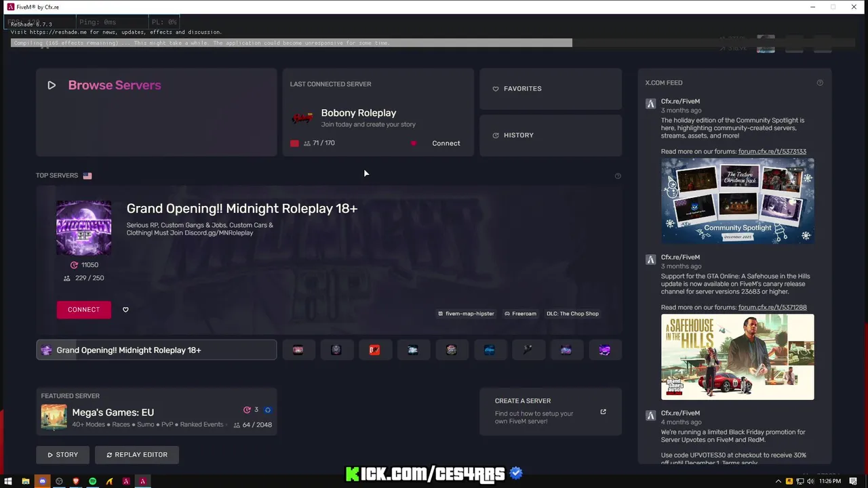This screenshot has width=868, height=488.
Task: Open Rockstar Games tray icon
Action: [789, 481]
